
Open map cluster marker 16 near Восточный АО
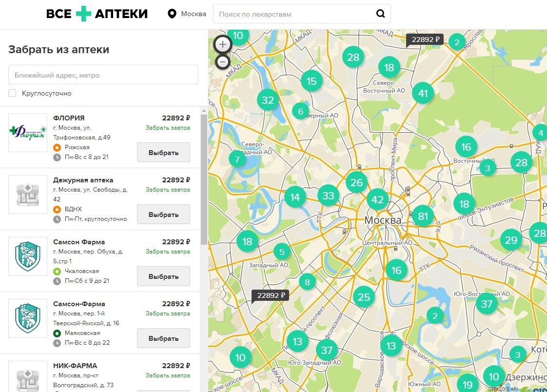[466, 147]
